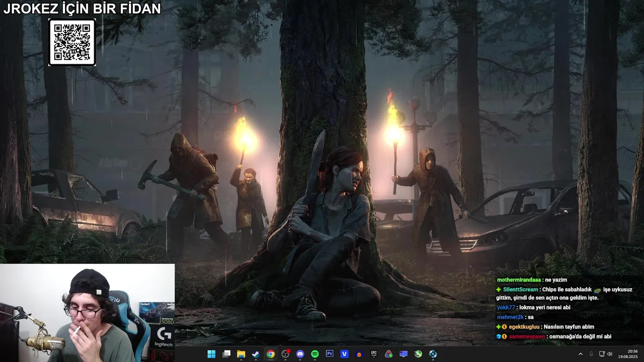644x362 pixels.
Task: Click the JROKEZ İÇİN BİR FİDAN title text
Action: click(x=82, y=9)
